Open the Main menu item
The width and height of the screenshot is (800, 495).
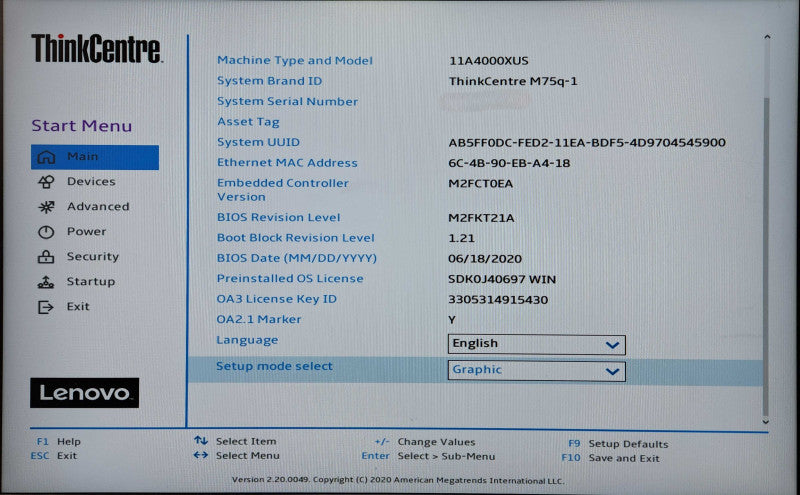click(x=95, y=157)
